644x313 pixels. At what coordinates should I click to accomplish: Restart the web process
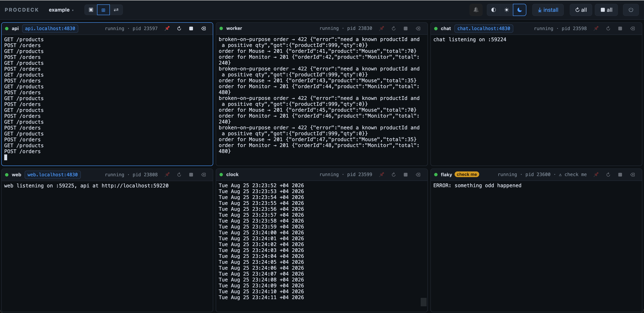coord(179,174)
